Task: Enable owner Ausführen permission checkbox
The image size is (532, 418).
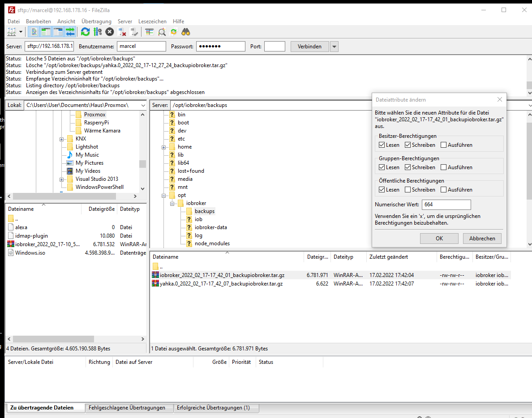Action: [x=443, y=145]
